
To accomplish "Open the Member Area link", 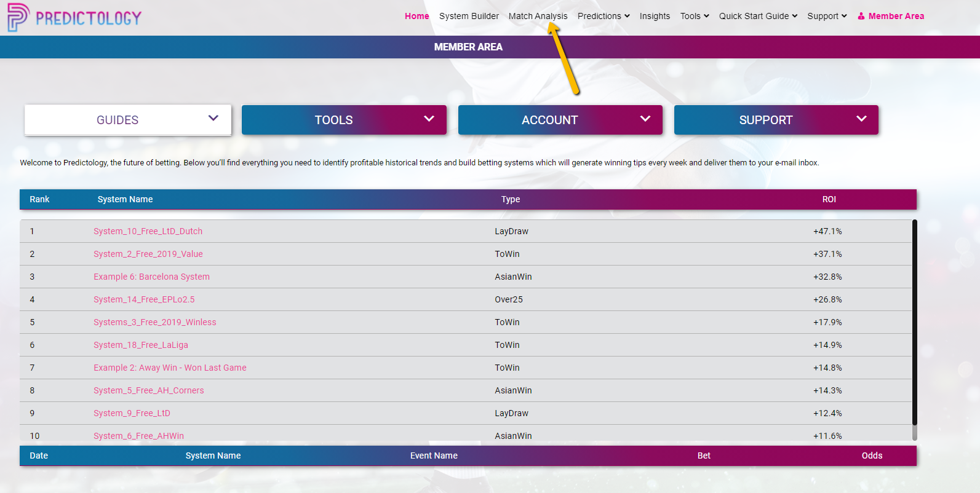I will click(x=896, y=16).
